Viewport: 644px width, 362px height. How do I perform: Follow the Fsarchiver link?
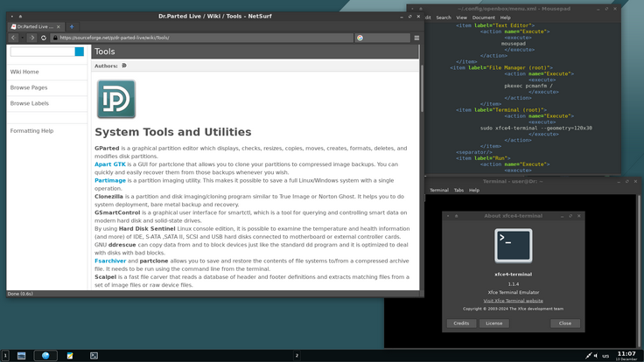tap(110, 261)
